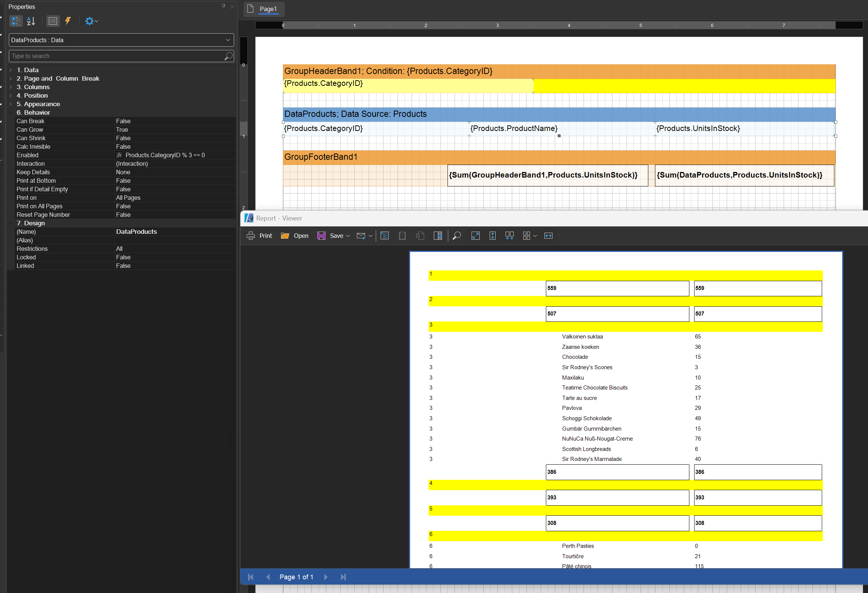Open the Save format dropdown arrow

click(348, 236)
